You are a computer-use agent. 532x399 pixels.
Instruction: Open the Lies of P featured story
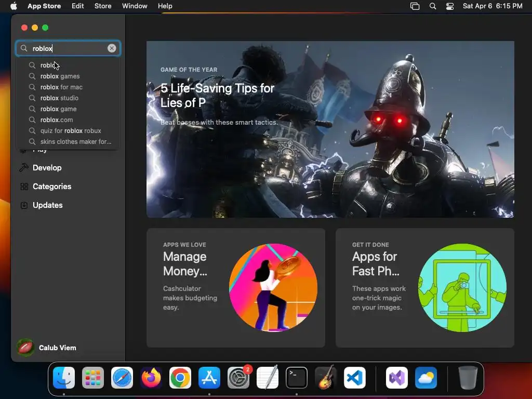click(330, 129)
